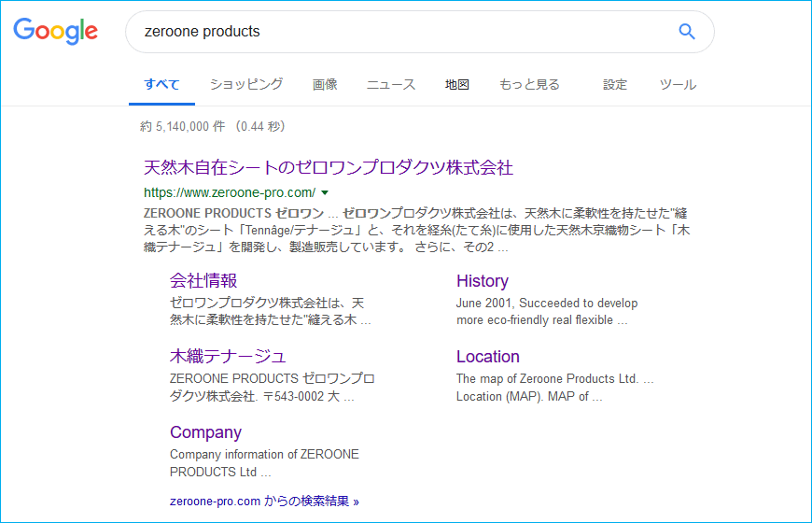Click the snippet 'Company information of ZEROONE'
This screenshot has width=812, height=523.
point(264,455)
